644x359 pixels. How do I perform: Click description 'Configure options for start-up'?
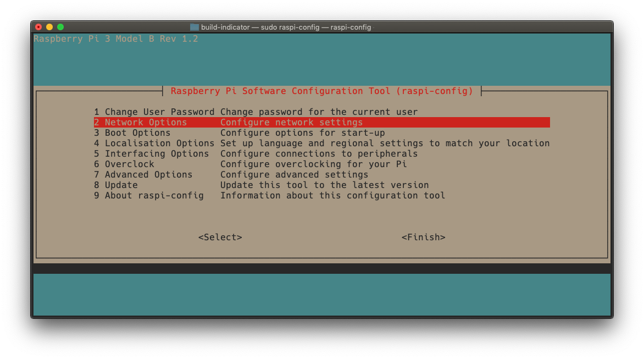coord(303,132)
